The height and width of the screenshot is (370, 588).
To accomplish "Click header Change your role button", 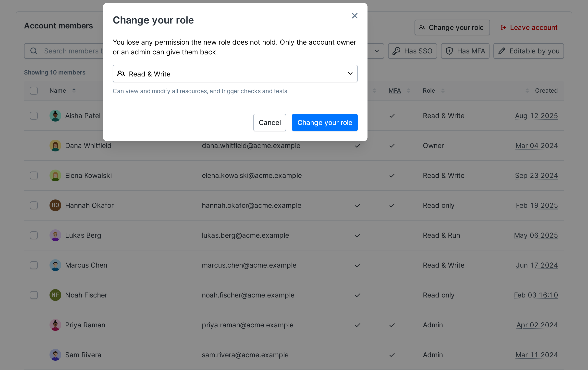I will 452,27.
